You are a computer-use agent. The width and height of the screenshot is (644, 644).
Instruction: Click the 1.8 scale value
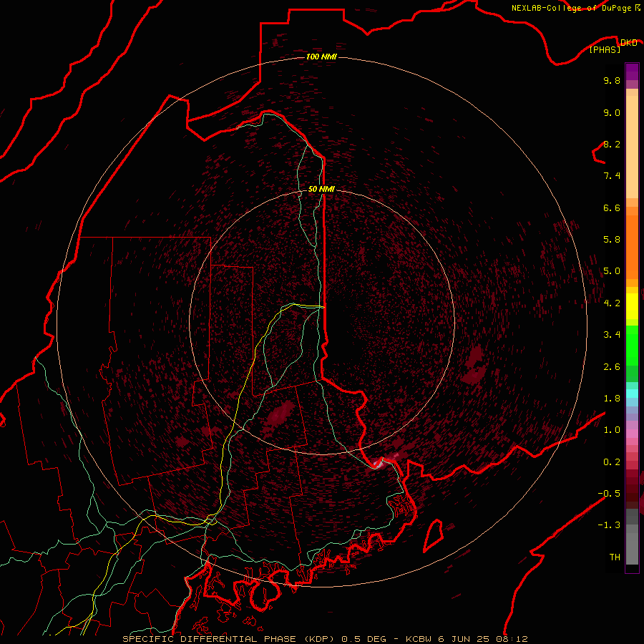(612, 399)
